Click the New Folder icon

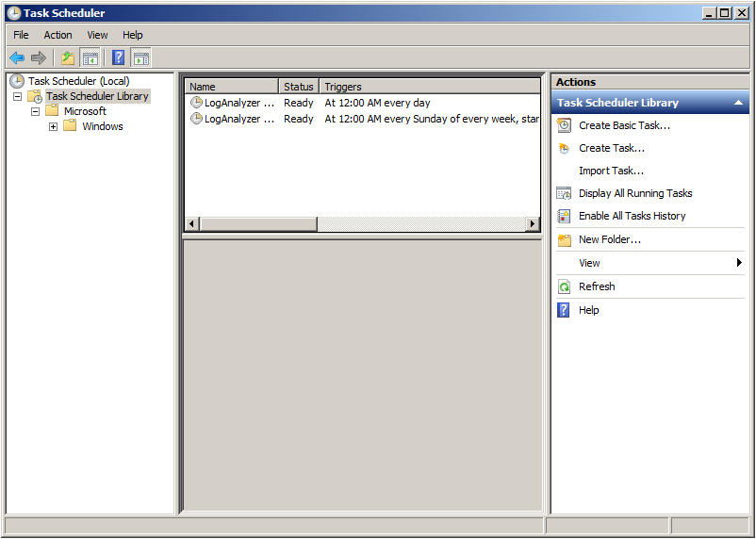click(x=564, y=239)
